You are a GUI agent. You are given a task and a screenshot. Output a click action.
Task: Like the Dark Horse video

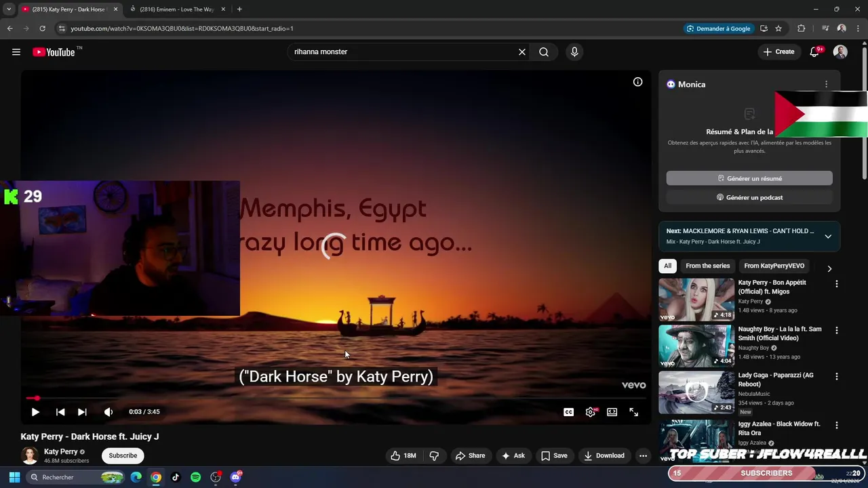pos(403,455)
